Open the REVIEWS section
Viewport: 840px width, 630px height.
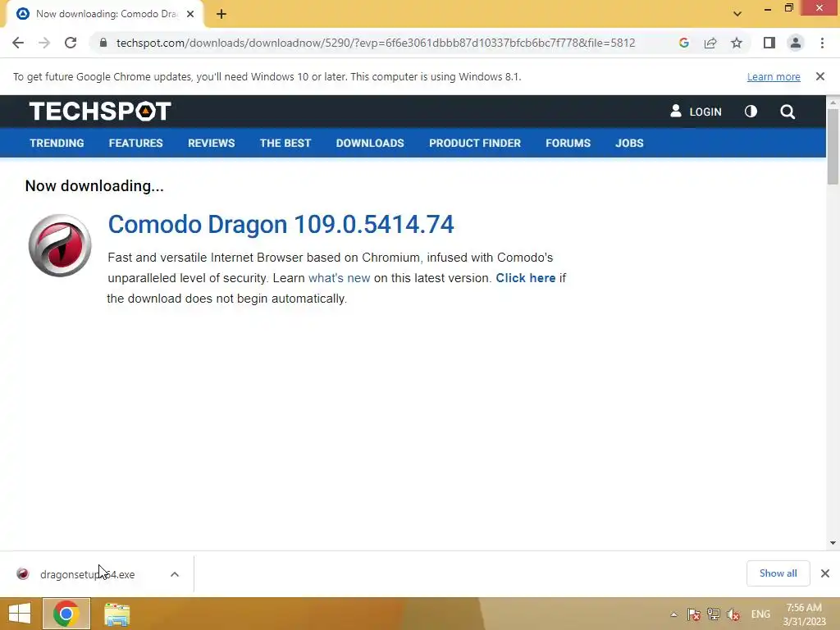pos(211,143)
